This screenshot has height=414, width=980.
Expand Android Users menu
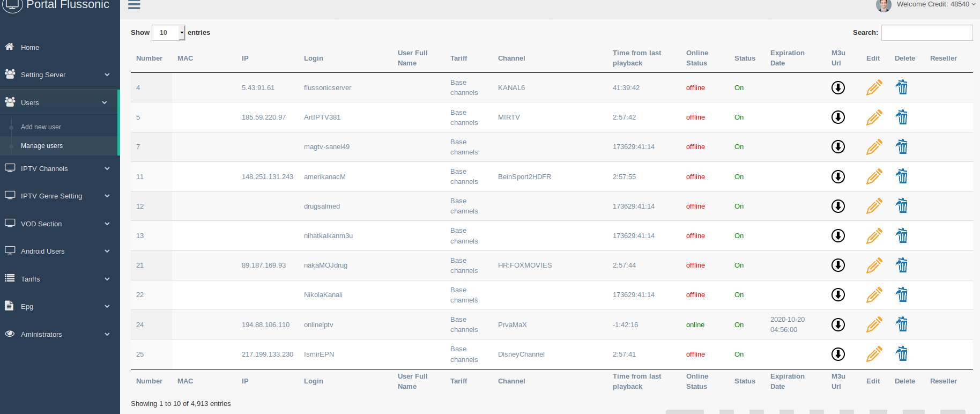pos(59,251)
